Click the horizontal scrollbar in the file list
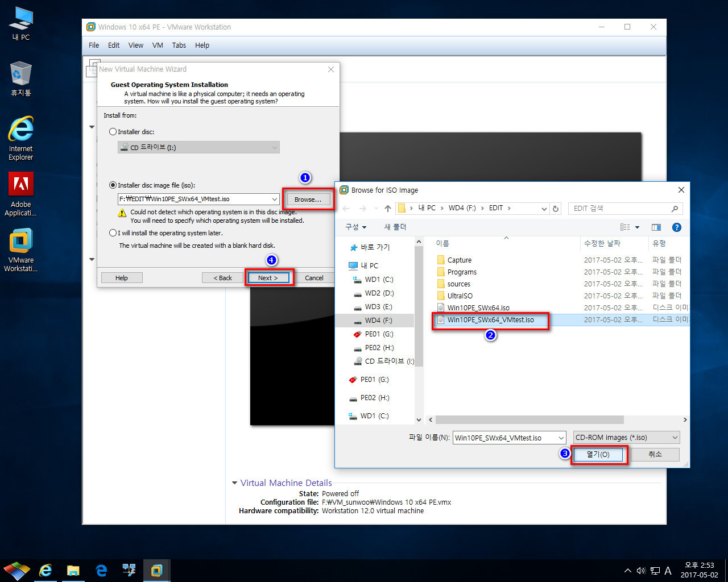The height and width of the screenshot is (582, 728). [x=529, y=420]
